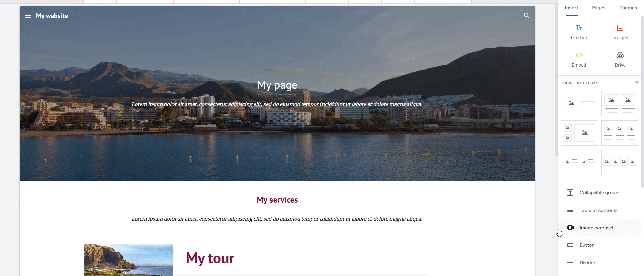The image size is (644, 276).
Task: Insert a Text box
Action: [x=579, y=32]
